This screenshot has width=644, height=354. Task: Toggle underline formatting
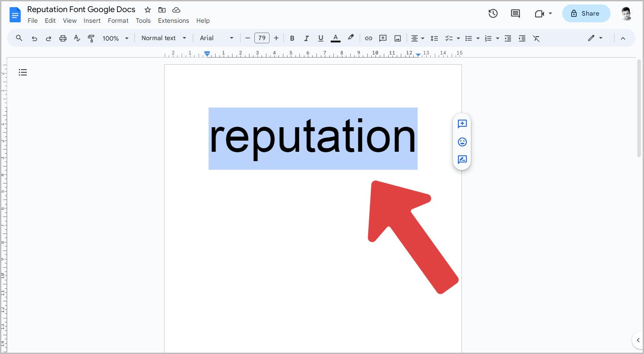point(320,38)
